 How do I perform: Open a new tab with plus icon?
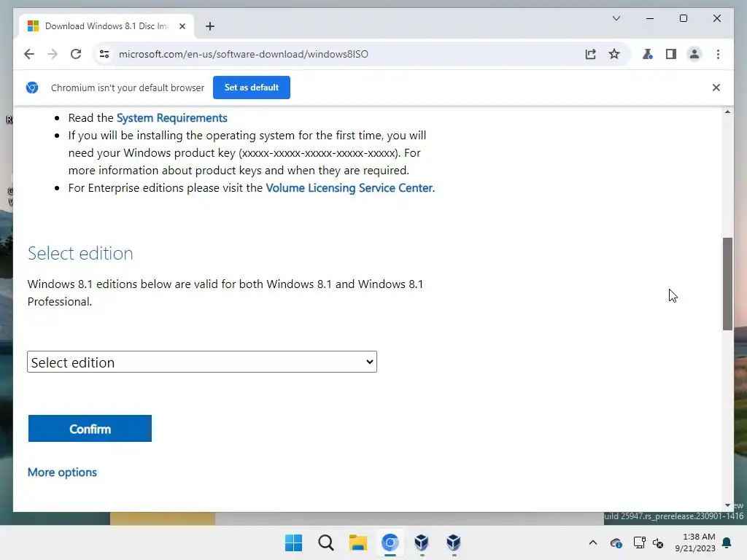pos(210,26)
